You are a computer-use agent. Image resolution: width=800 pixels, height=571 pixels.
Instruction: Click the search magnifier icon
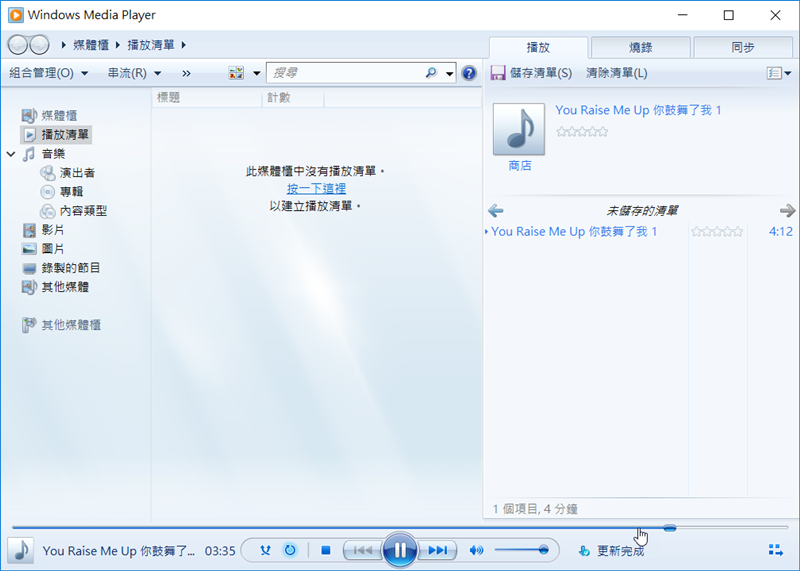click(x=431, y=73)
